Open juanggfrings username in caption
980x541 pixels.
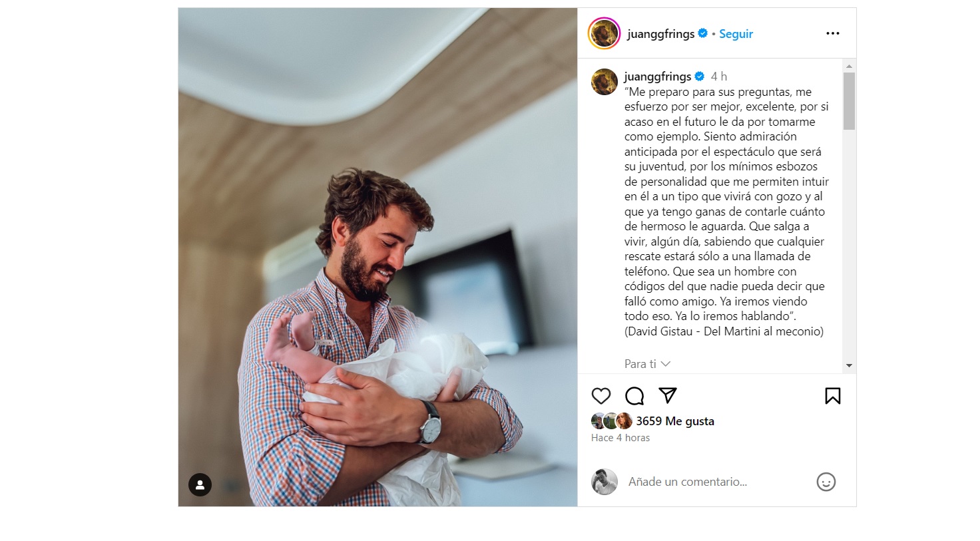pos(658,77)
